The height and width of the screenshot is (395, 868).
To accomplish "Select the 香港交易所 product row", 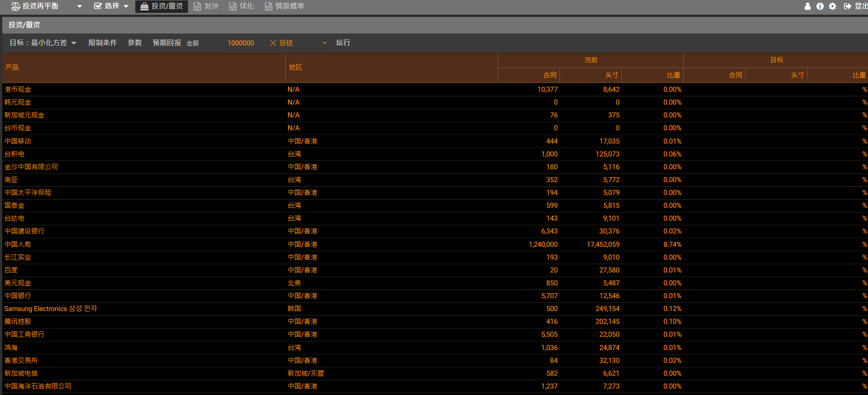I will 435,361.
